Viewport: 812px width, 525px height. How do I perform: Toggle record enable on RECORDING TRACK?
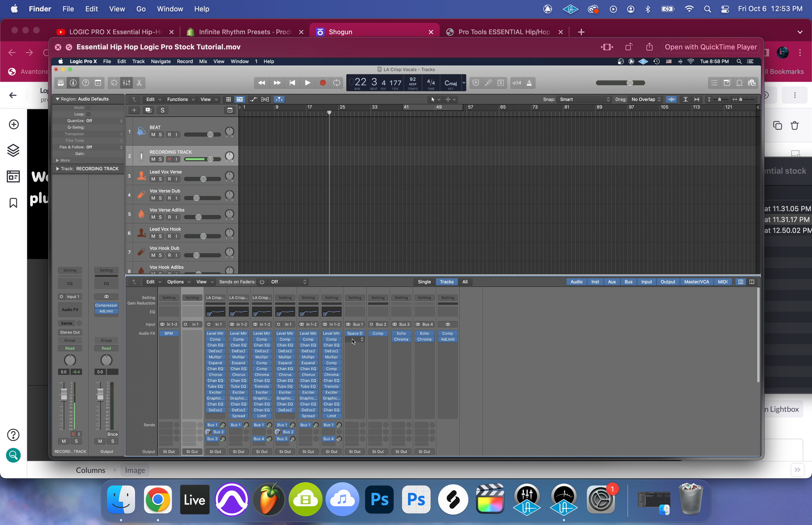[169, 159]
